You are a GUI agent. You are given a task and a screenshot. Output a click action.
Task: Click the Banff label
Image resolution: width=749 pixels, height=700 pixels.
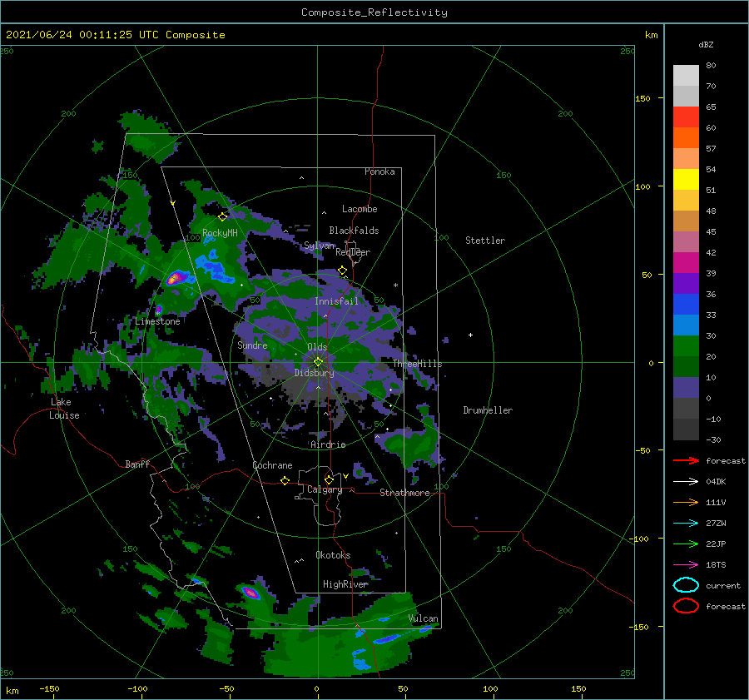tap(137, 464)
